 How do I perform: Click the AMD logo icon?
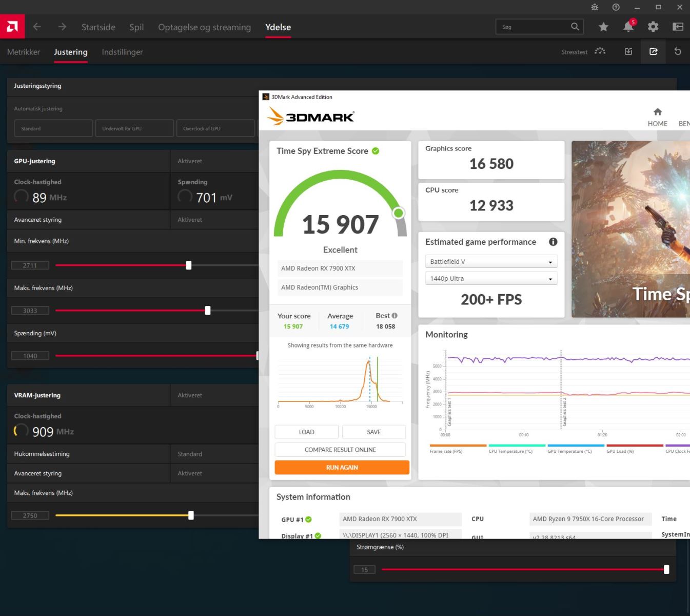pyautogui.click(x=12, y=27)
